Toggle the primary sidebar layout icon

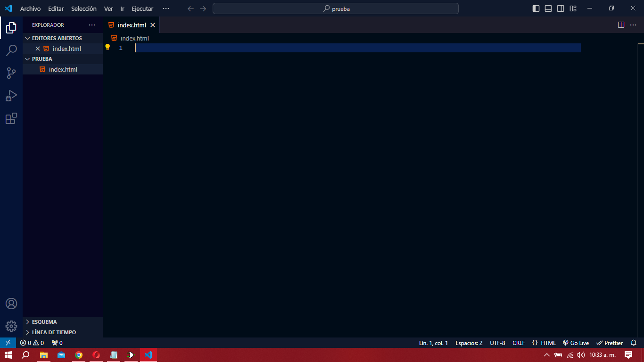coord(536,8)
